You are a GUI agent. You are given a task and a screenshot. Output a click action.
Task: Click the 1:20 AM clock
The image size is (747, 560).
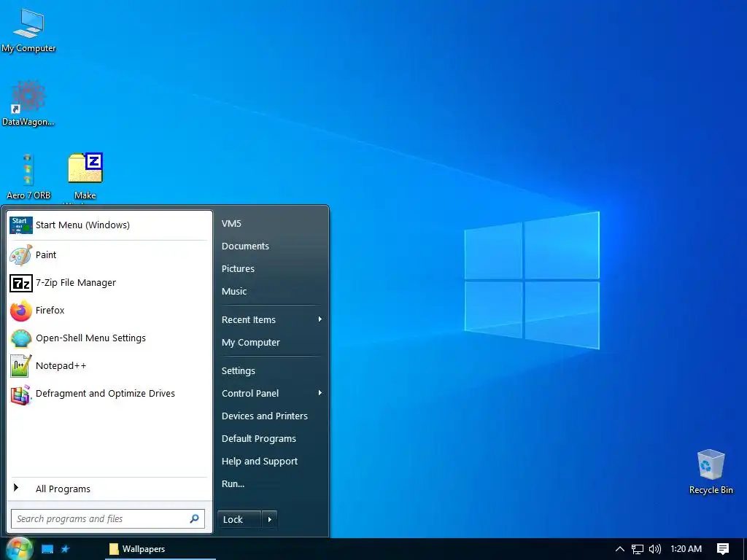(x=686, y=549)
